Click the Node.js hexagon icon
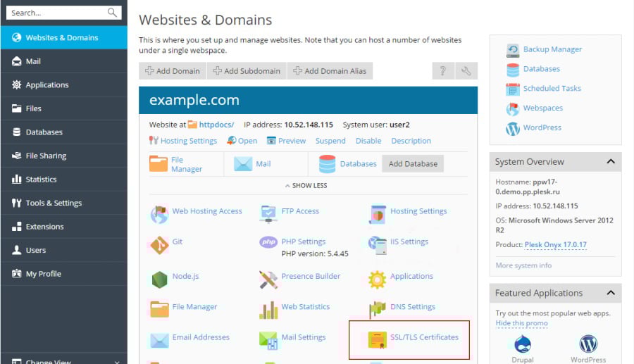Image resolution: width=634 pixels, height=364 pixels. (x=159, y=280)
